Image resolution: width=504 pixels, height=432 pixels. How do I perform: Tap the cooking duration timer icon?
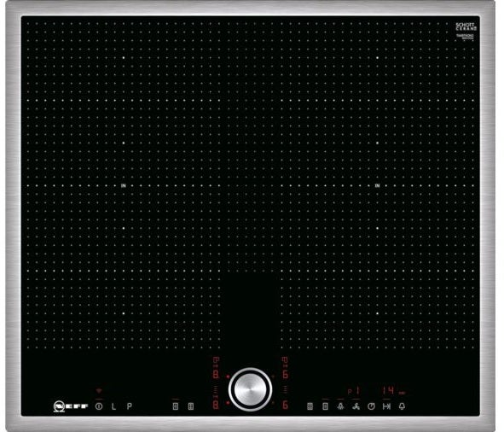(386, 406)
